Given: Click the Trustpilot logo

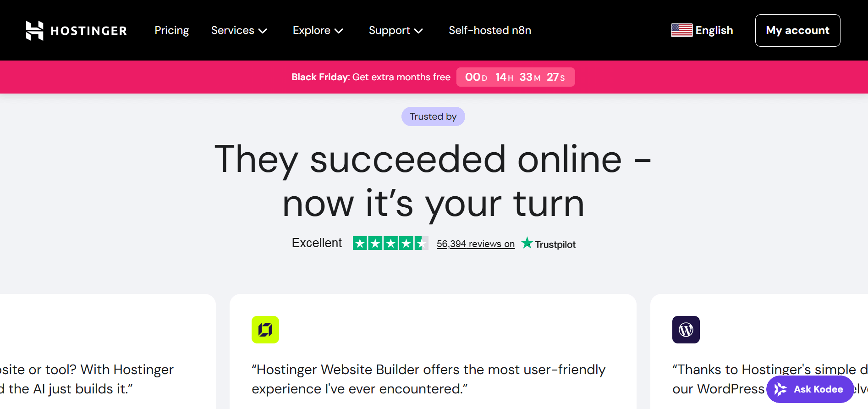Looking at the screenshot, I should (549, 243).
